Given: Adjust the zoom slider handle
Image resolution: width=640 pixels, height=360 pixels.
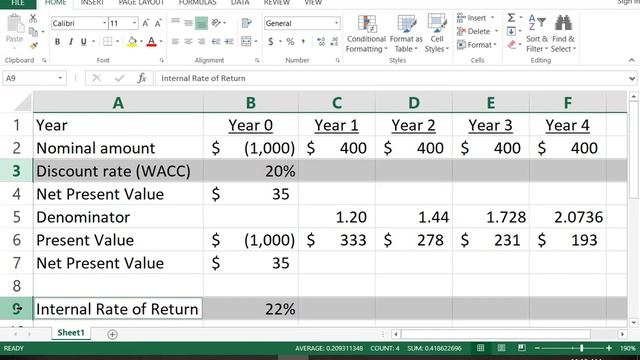Looking at the screenshot, I should point(582,348).
